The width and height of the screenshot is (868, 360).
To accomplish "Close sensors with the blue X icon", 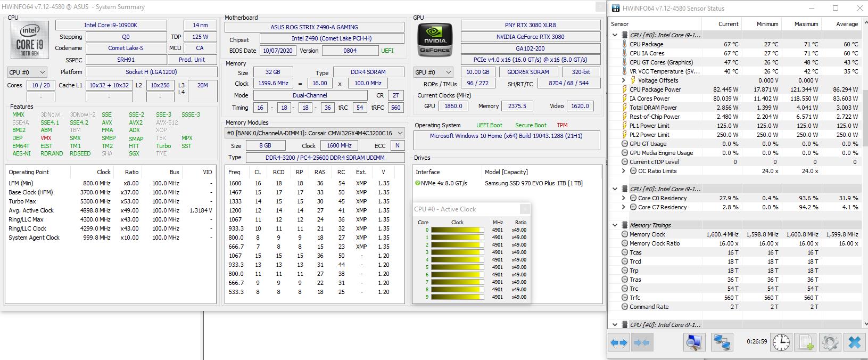I will point(854,342).
